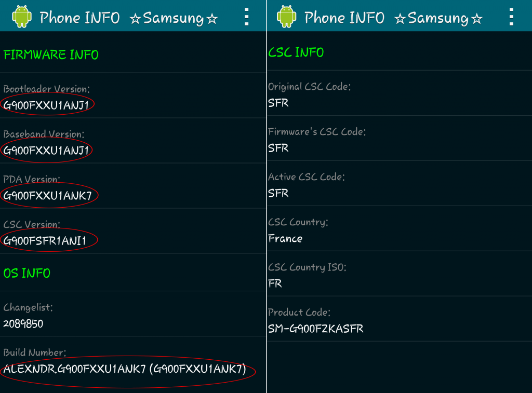Open the overflow menu in right panel
The height and width of the screenshot is (393, 532).
pos(511,17)
